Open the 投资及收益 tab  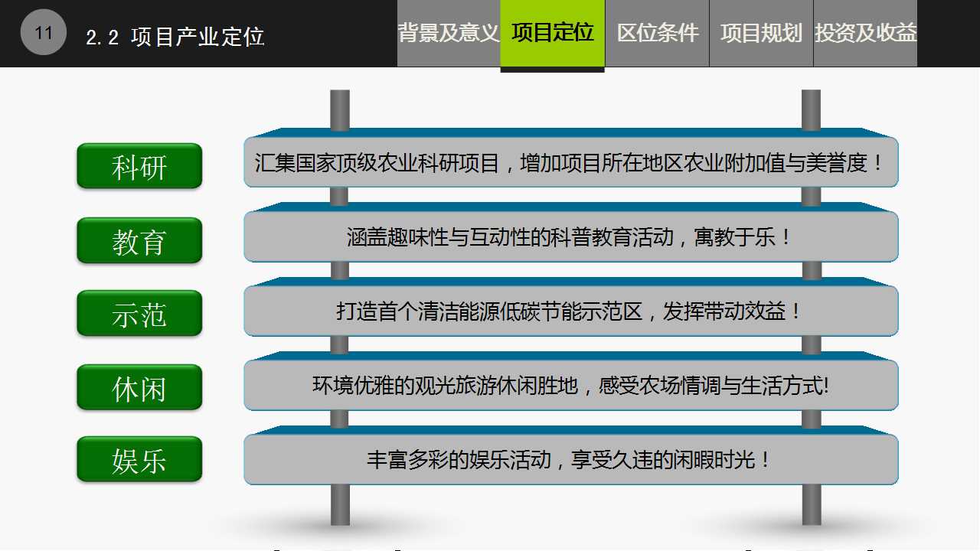click(x=865, y=33)
